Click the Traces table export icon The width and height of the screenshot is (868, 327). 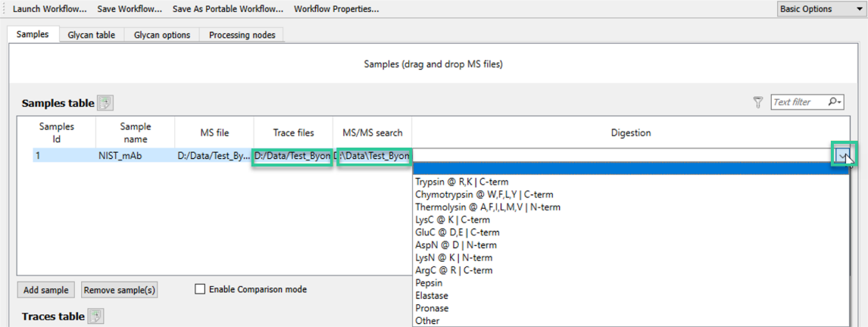pos(96,316)
